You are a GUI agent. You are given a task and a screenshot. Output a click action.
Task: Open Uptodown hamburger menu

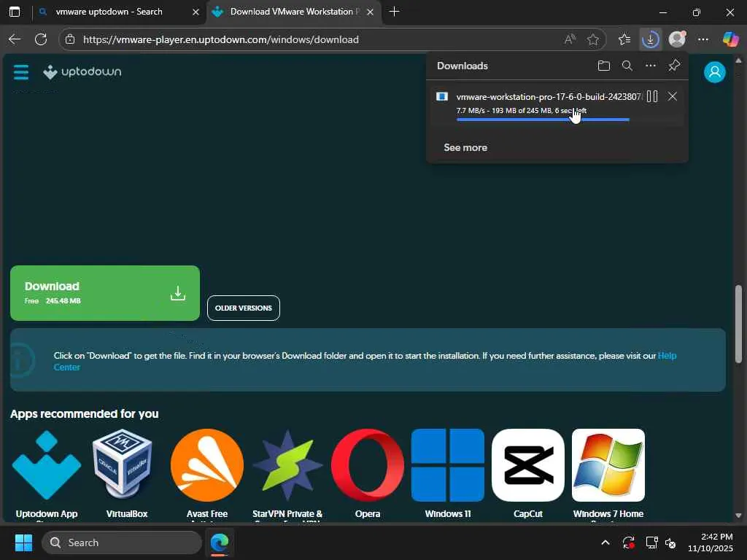21,72
